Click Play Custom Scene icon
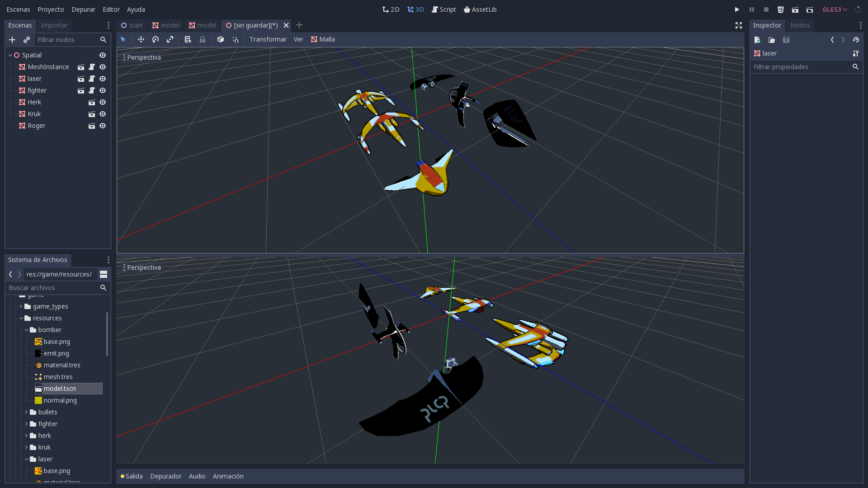This screenshot has width=868, height=488. click(x=810, y=9)
